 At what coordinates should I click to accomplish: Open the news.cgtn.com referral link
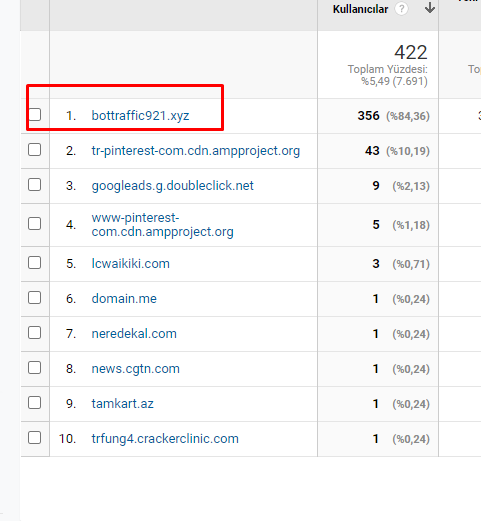coord(136,369)
